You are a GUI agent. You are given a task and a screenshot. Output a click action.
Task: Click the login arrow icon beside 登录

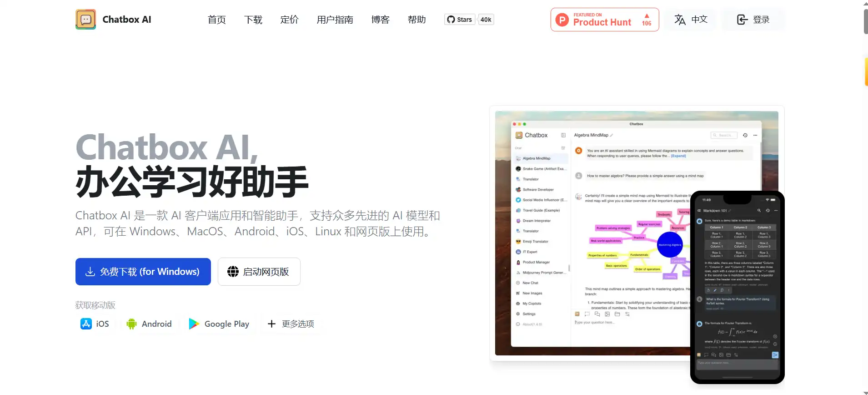point(742,20)
